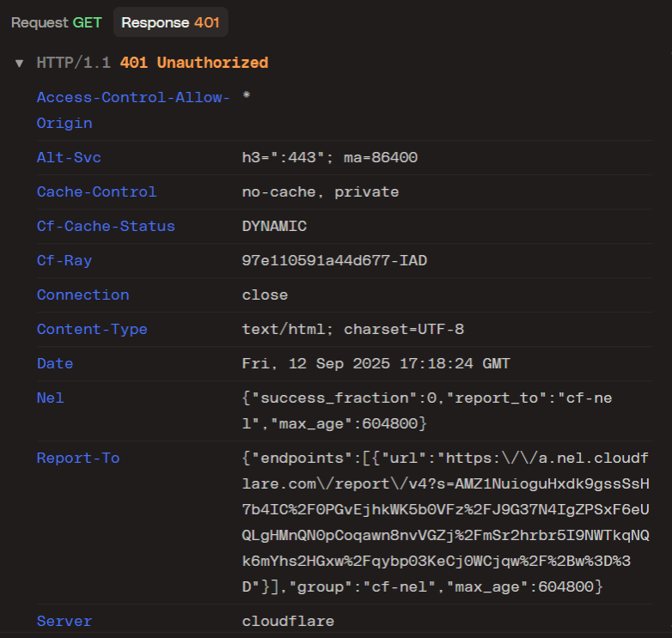Click the Cf-Ray value ending in IAD
The height and width of the screenshot is (638, 672).
(x=334, y=261)
